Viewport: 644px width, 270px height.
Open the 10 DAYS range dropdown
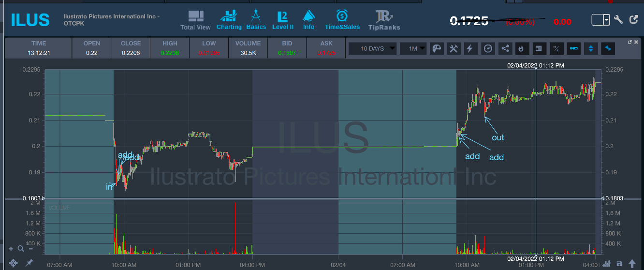[372, 48]
